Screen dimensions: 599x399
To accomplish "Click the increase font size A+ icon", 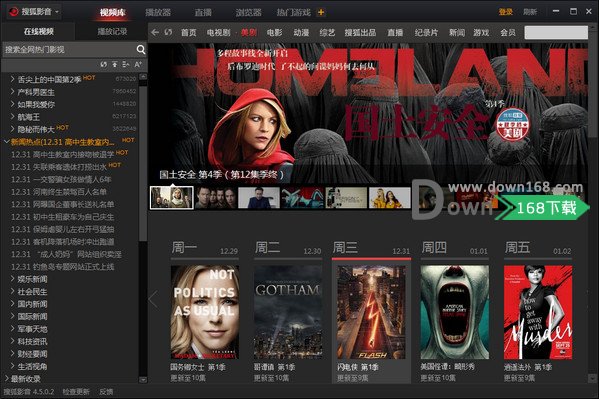I will click(138, 65).
